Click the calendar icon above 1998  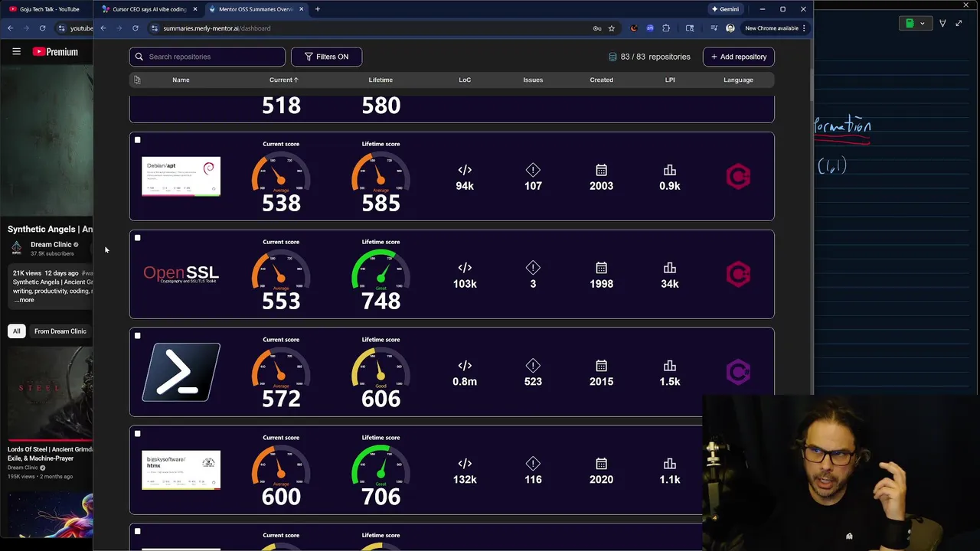tap(601, 268)
